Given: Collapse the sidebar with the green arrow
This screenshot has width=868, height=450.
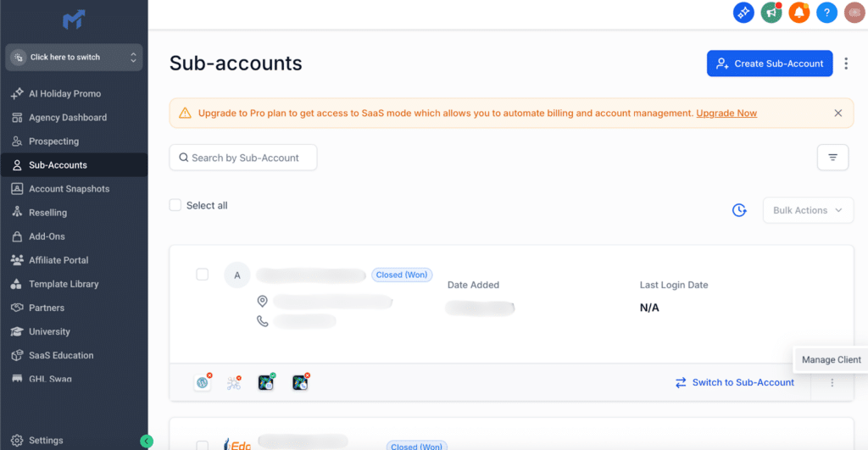Looking at the screenshot, I should click(x=147, y=441).
